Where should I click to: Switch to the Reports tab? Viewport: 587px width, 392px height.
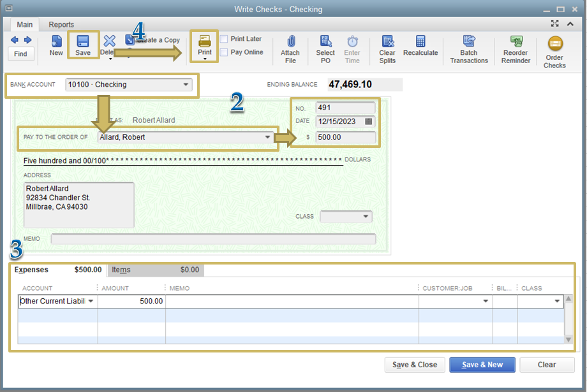[x=61, y=24]
